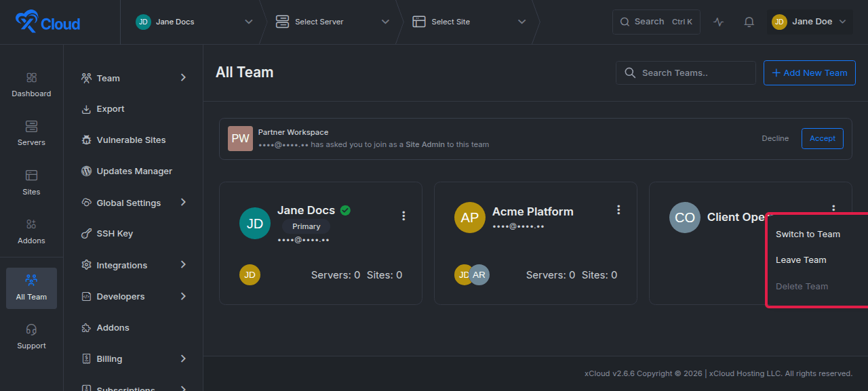Click the AP avatar on Acme Platform card

(x=470, y=218)
